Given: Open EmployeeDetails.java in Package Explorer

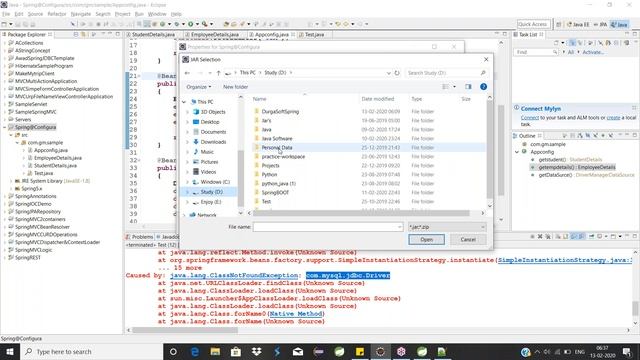Looking at the screenshot, I should 58,158.
